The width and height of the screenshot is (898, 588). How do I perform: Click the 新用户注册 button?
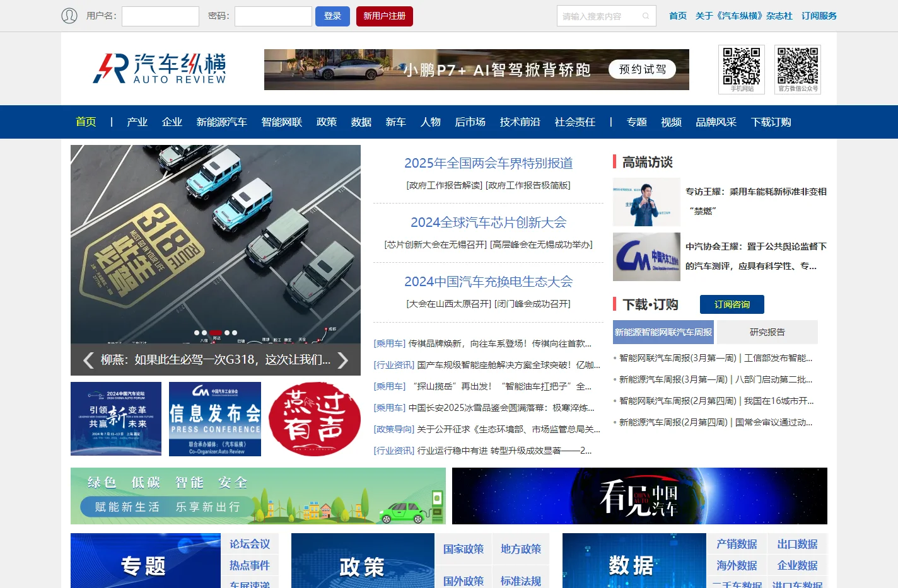point(385,16)
